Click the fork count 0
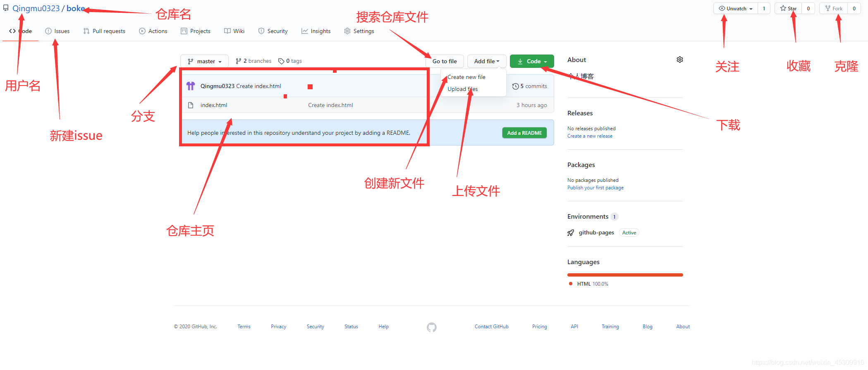 854,8
